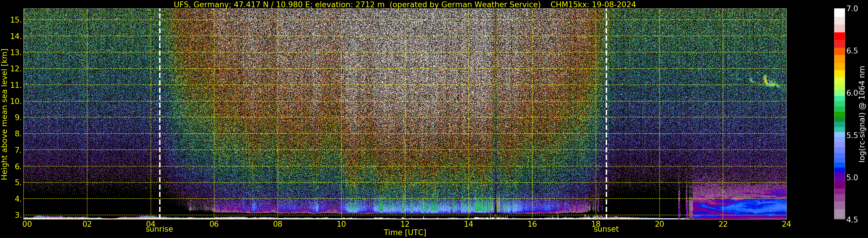Click the 'sunrise' label below the time axis
The height and width of the screenshot is (238, 868).
point(159,229)
